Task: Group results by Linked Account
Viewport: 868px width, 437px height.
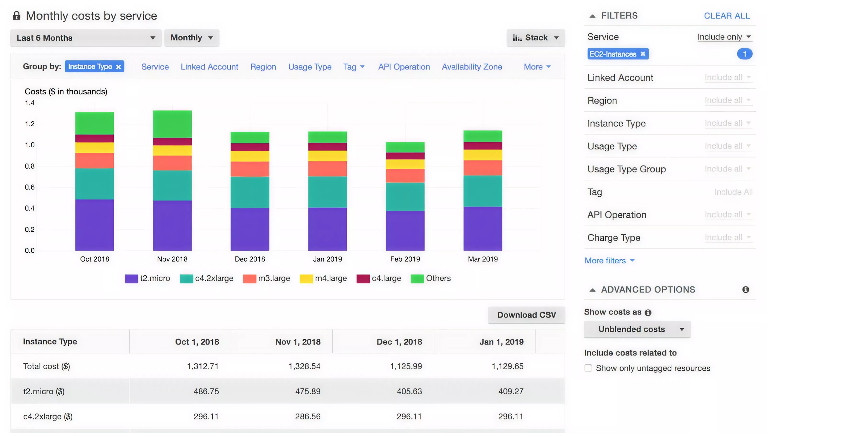Action: point(209,66)
